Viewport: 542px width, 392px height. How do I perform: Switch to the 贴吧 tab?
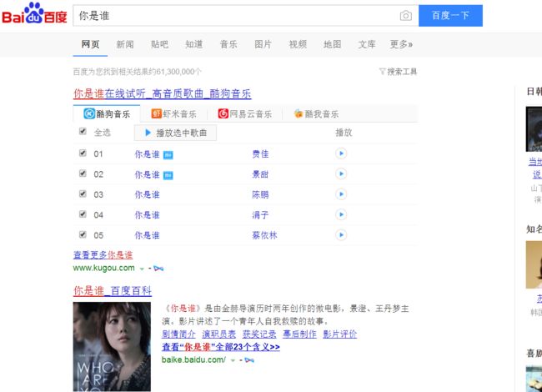159,44
